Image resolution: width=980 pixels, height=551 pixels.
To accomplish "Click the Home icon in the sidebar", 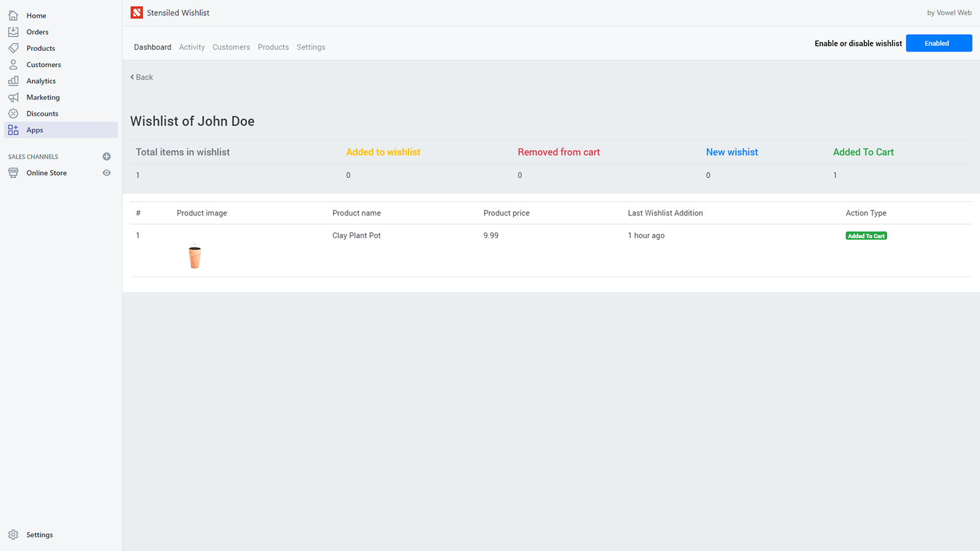I will 13,15.
